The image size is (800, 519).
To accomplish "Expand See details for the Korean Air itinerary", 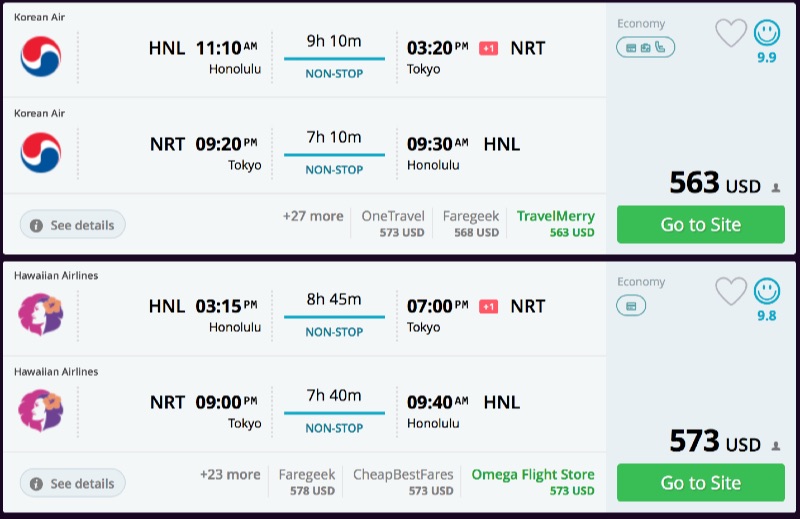I will pos(73,225).
